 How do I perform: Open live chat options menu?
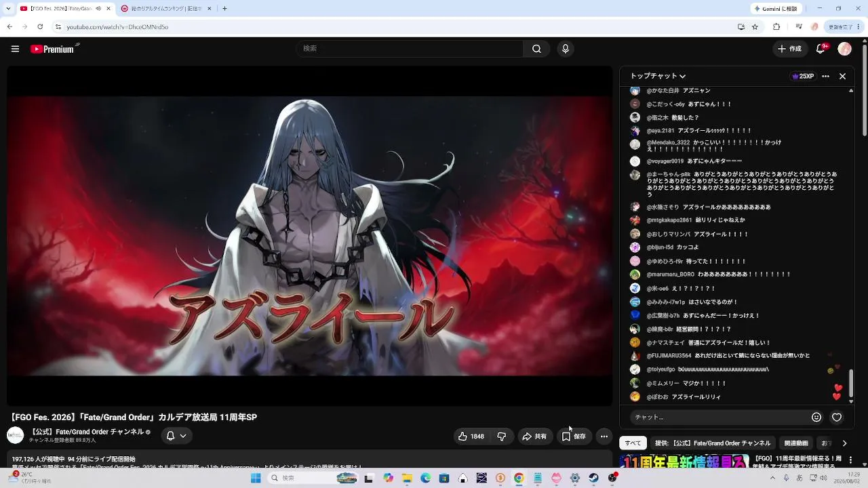pyautogui.click(x=825, y=77)
